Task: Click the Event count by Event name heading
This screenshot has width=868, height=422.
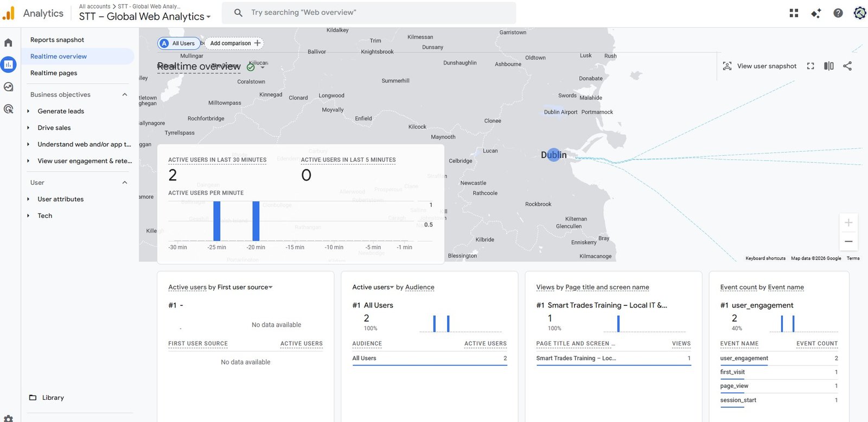Action: [x=762, y=287]
